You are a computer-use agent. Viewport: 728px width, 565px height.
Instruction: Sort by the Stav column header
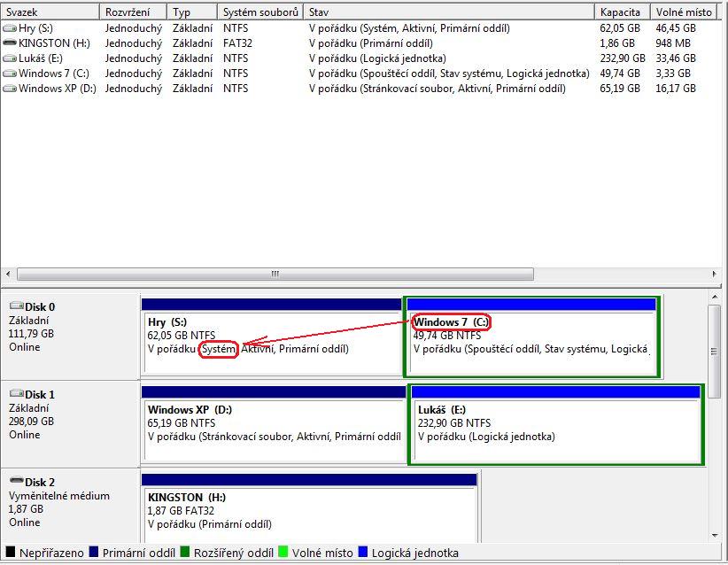coord(449,12)
